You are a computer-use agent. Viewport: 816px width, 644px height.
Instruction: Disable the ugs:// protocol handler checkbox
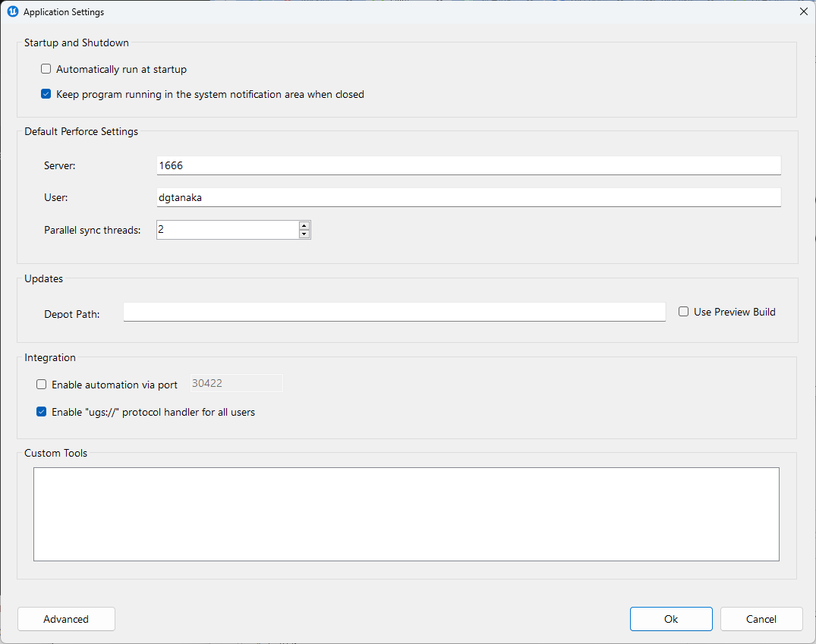[42, 413]
